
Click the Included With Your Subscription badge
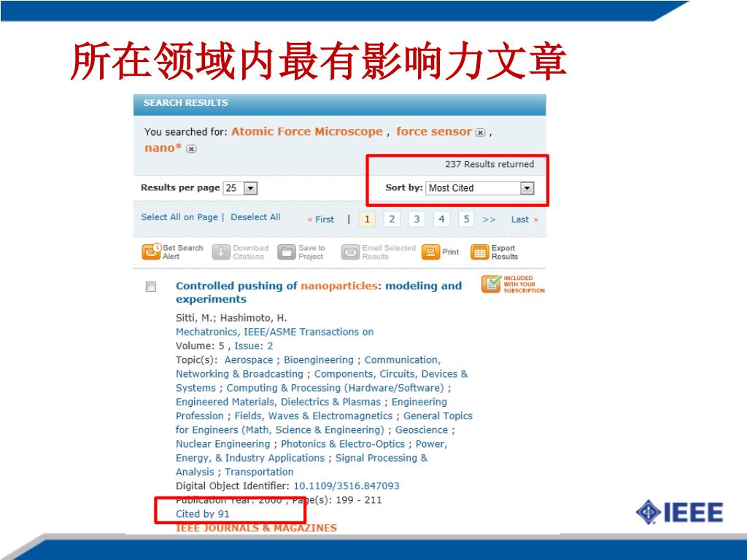click(x=513, y=284)
